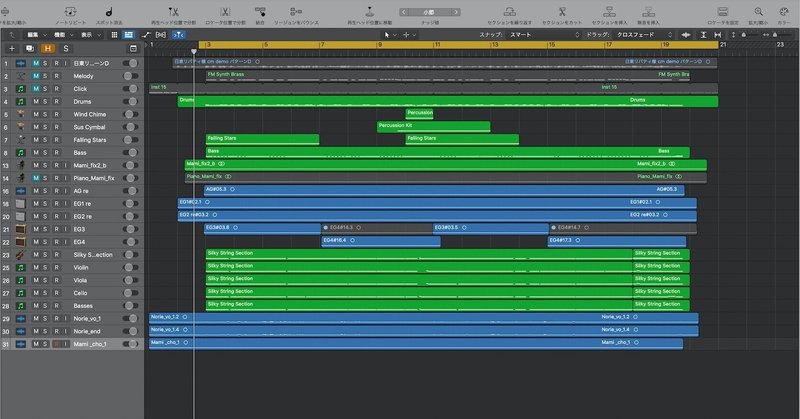Click the Cut Section scissors icon
This screenshot has width=800, height=419.
pyautogui.click(x=562, y=11)
